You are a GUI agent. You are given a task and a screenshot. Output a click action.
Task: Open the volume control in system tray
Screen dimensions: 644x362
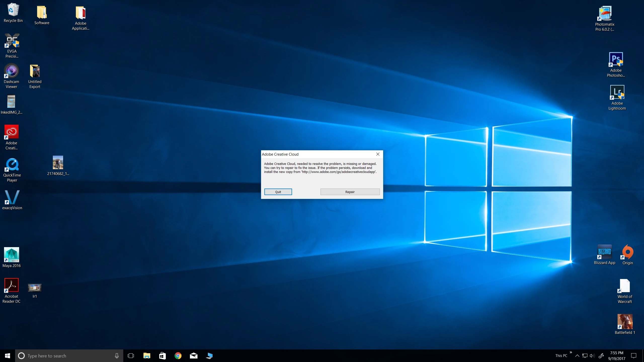592,356
